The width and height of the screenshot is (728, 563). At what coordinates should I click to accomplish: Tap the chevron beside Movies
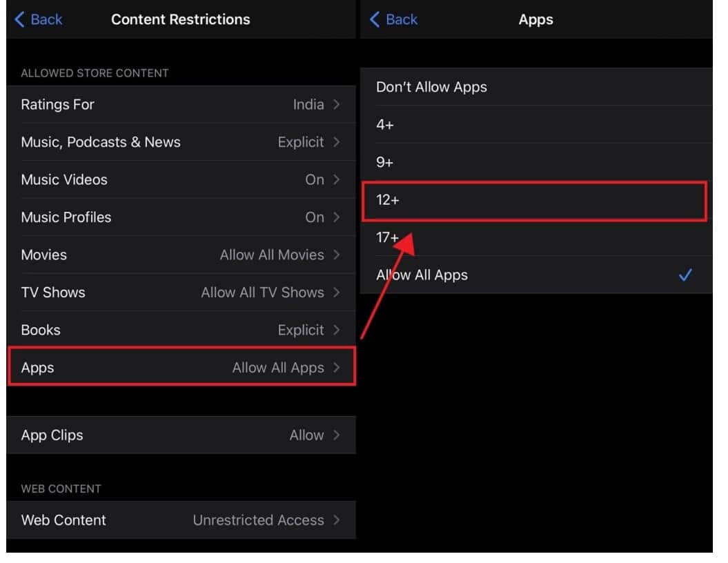click(336, 255)
